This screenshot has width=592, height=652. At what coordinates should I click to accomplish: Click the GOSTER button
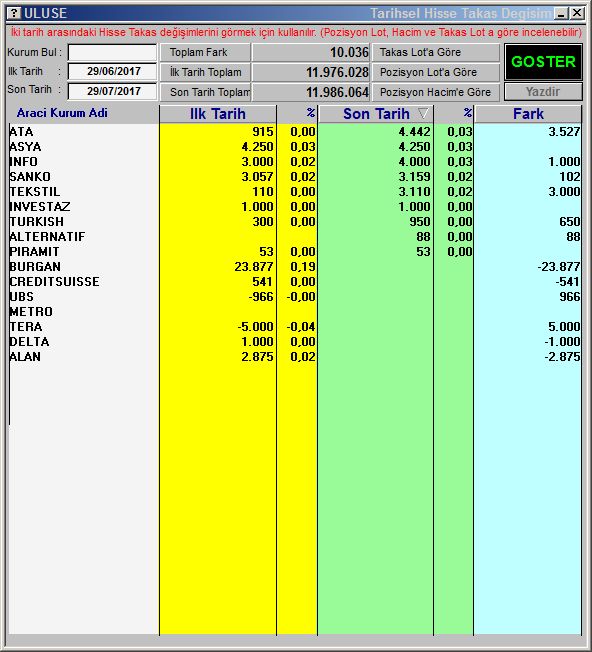[543, 62]
